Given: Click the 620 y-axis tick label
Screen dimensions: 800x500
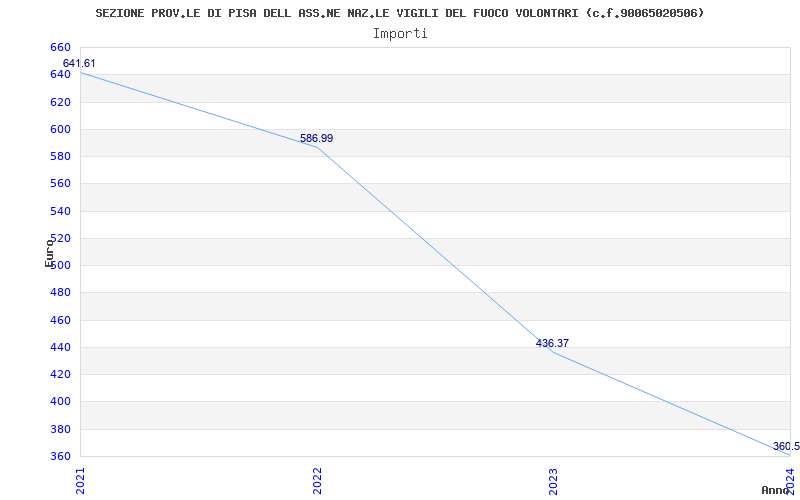Looking at the screenshot, I should pos(60,102).
